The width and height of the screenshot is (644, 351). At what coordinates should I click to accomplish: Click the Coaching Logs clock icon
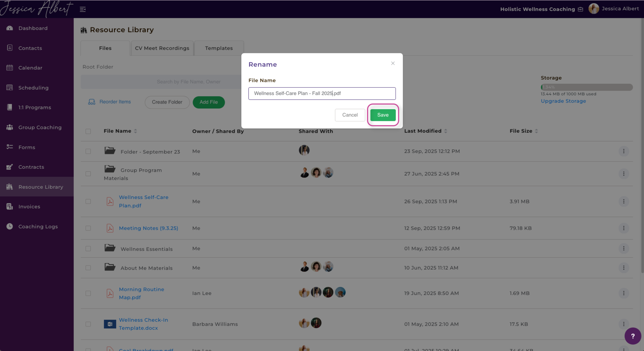pyautogui.click(x=10, y=226)
